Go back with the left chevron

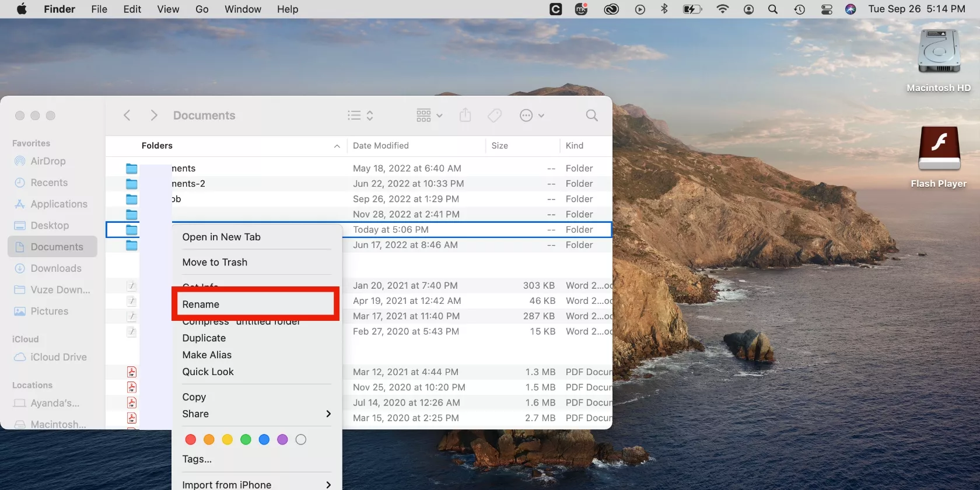(x=127, y=116)
